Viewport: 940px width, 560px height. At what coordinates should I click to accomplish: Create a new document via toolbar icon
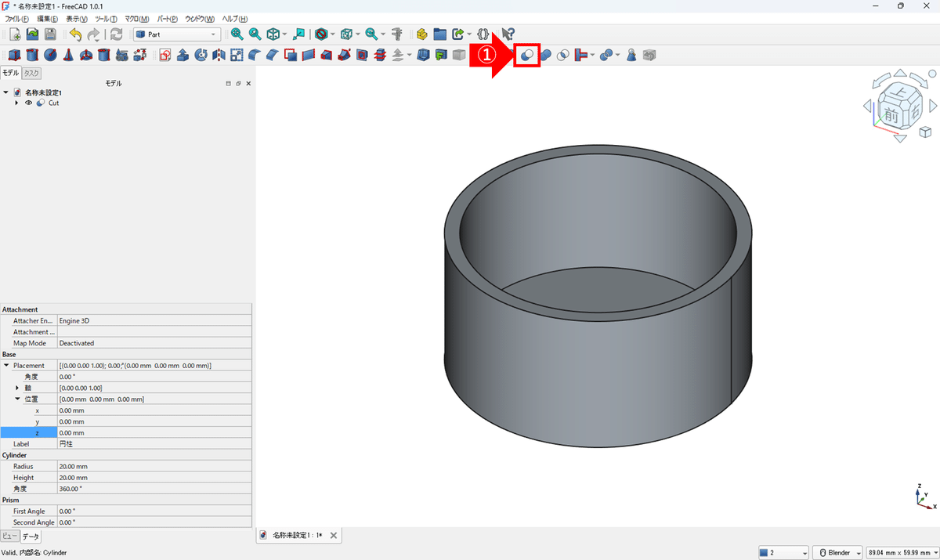15,34
